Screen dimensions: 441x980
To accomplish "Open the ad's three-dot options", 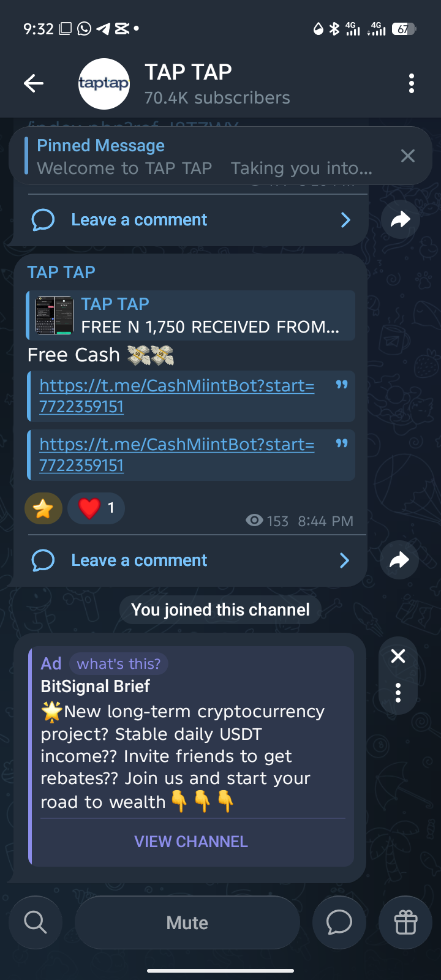I will (398, 693).
